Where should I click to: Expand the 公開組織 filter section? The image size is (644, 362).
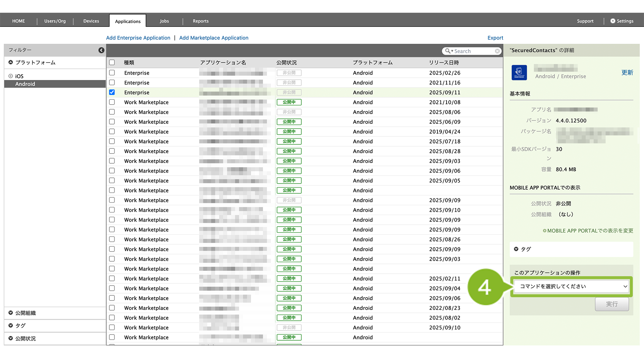11,313
